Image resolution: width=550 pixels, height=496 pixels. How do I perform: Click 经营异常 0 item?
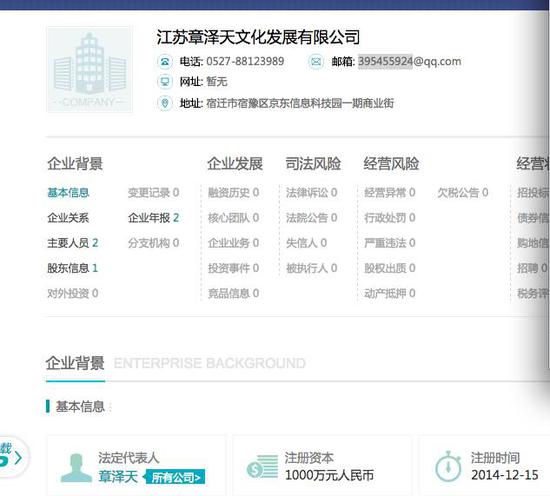[390, 193]
